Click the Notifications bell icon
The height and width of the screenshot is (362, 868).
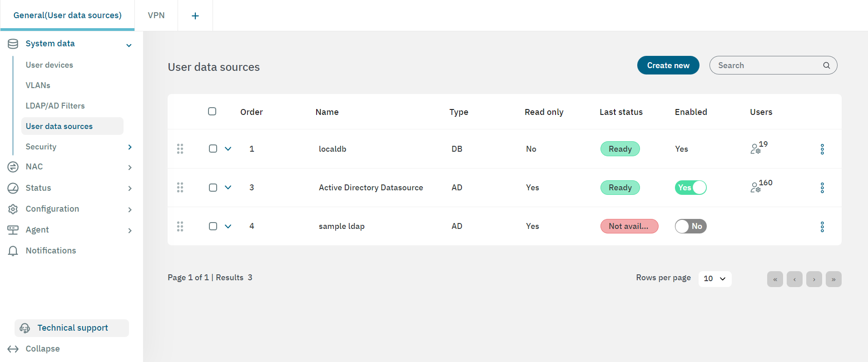[13, 251]
